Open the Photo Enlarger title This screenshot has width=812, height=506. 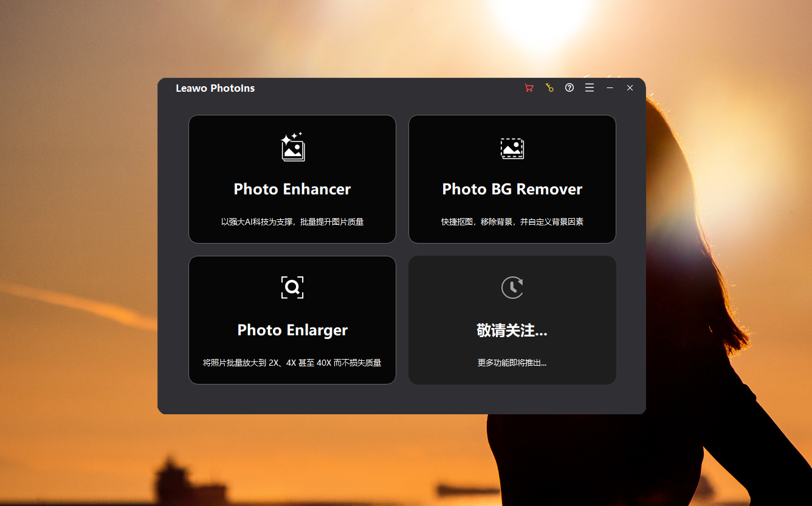pos(292,330)
